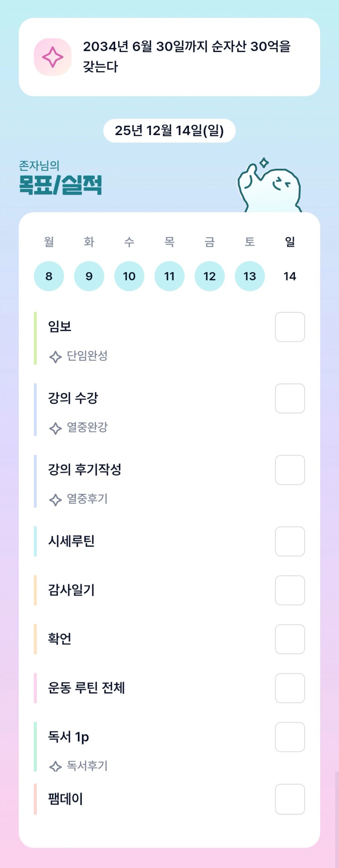Screen dimensions: 339x868
Task: Check off the 팸데이 task
Action: point(290,799)
